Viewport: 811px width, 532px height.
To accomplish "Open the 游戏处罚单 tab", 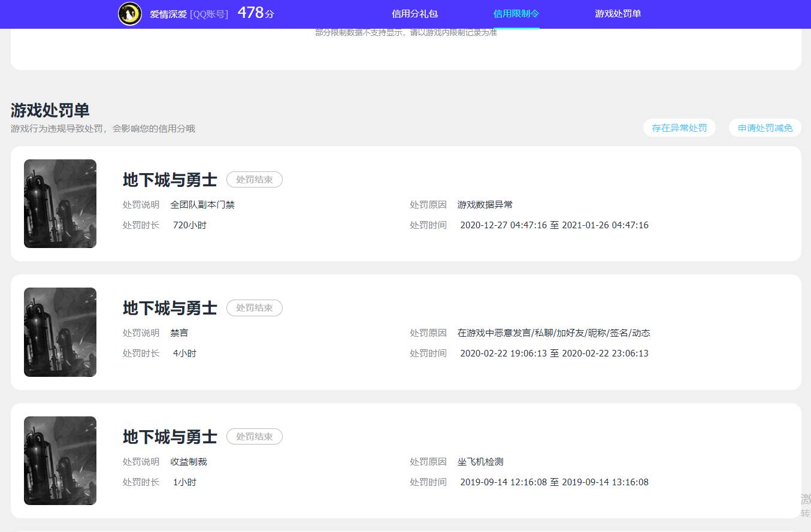I will 618,13.
